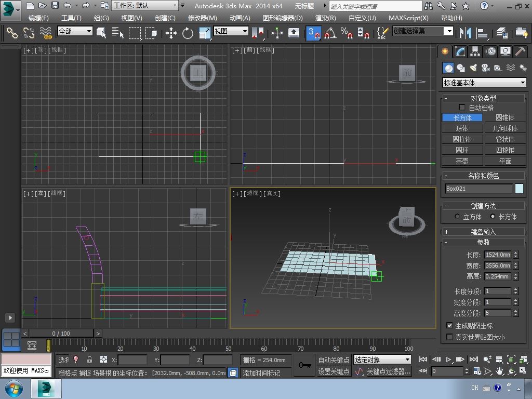Toggle Percent Snap in toolbar

(347, 33)
